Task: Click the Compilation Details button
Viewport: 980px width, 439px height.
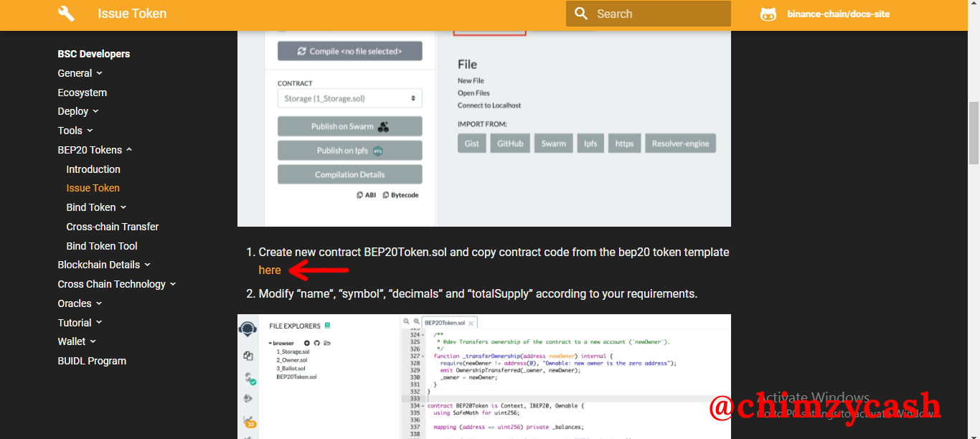Action: click(349, 174)
